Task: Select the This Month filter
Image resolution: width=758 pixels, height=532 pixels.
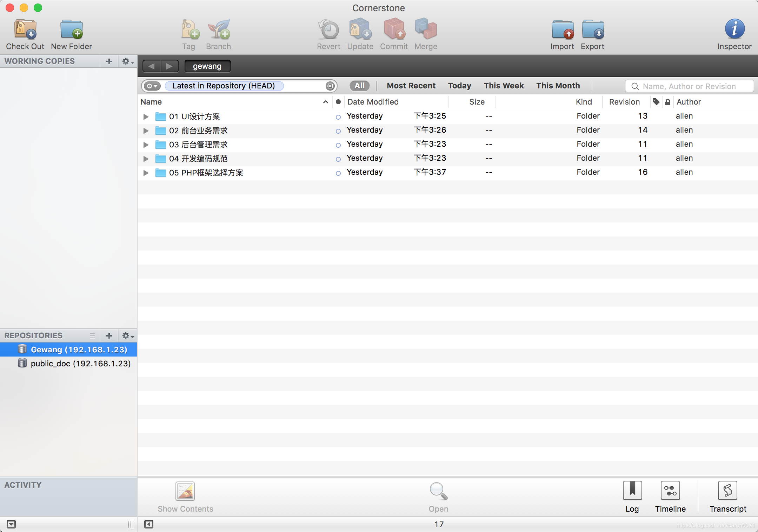Action: (558, 86)
